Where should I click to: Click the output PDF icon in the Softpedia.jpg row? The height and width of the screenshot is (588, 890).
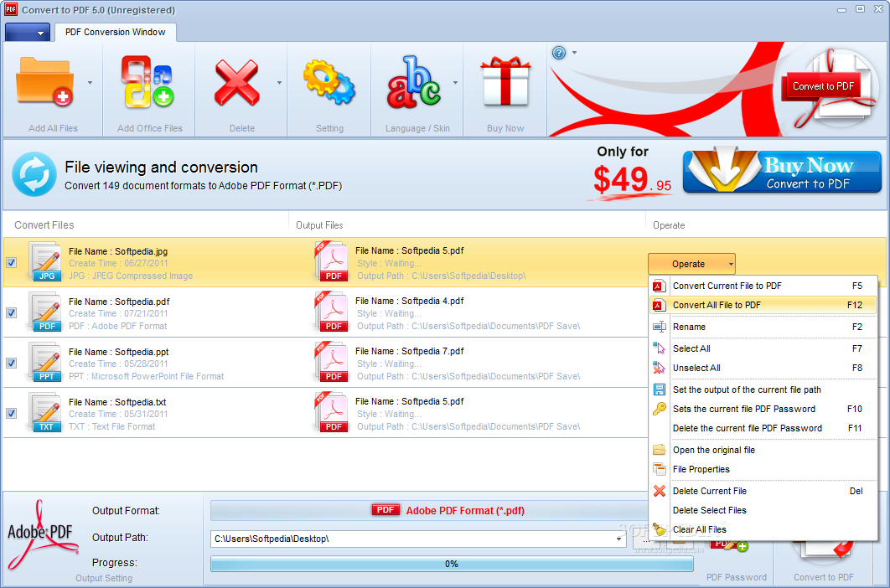click(x=331, y=261)
